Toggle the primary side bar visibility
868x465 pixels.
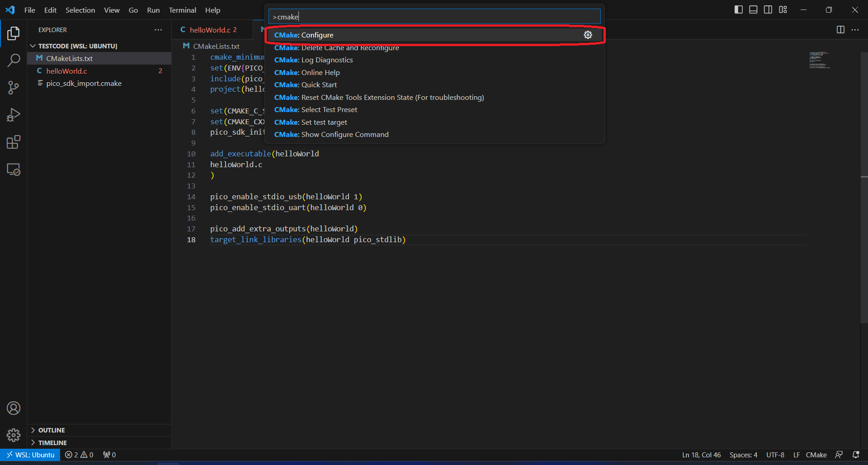point(738,9)
